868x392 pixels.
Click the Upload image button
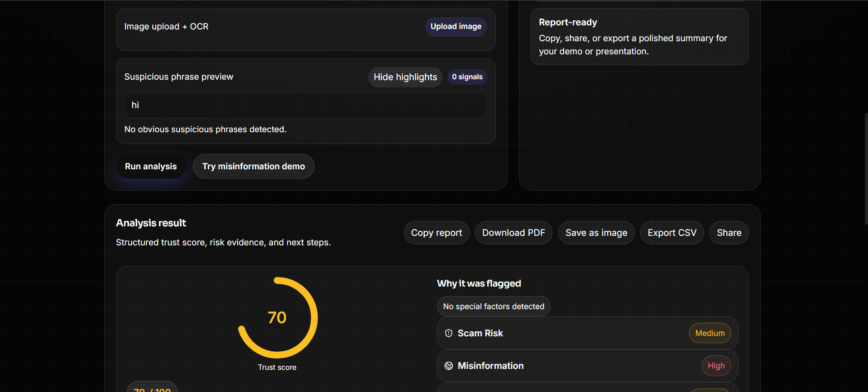tap(456, 27)
